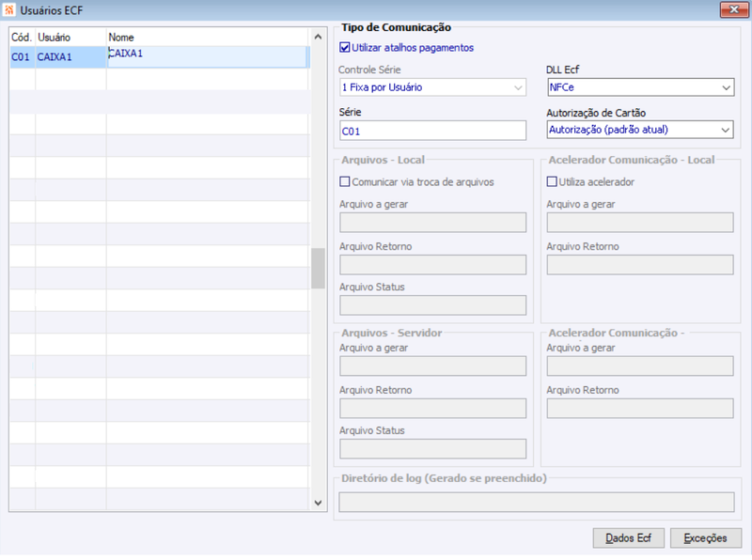Click Arquivo a gerar field under Arquivos - Servidor
The image size is (752, 560).
(432, 366)
